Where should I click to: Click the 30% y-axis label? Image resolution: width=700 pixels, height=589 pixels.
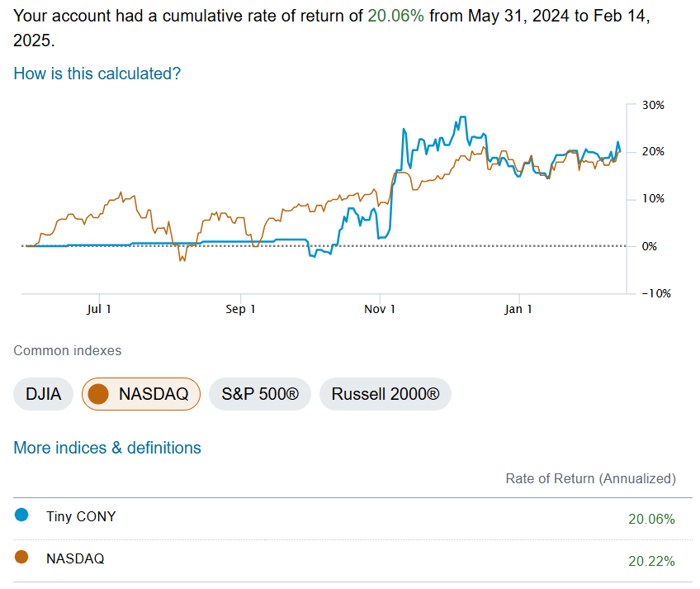point(653,105)
